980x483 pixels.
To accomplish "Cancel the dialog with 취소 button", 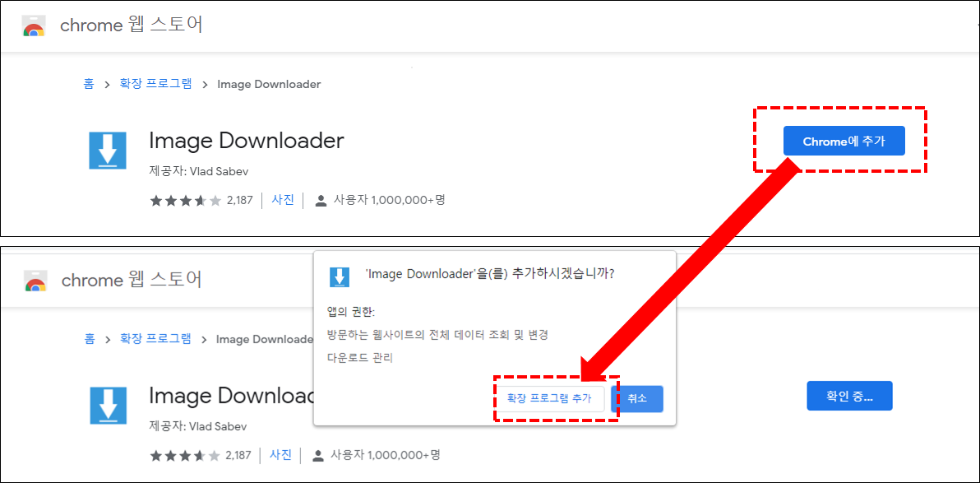I will point(637,398).
